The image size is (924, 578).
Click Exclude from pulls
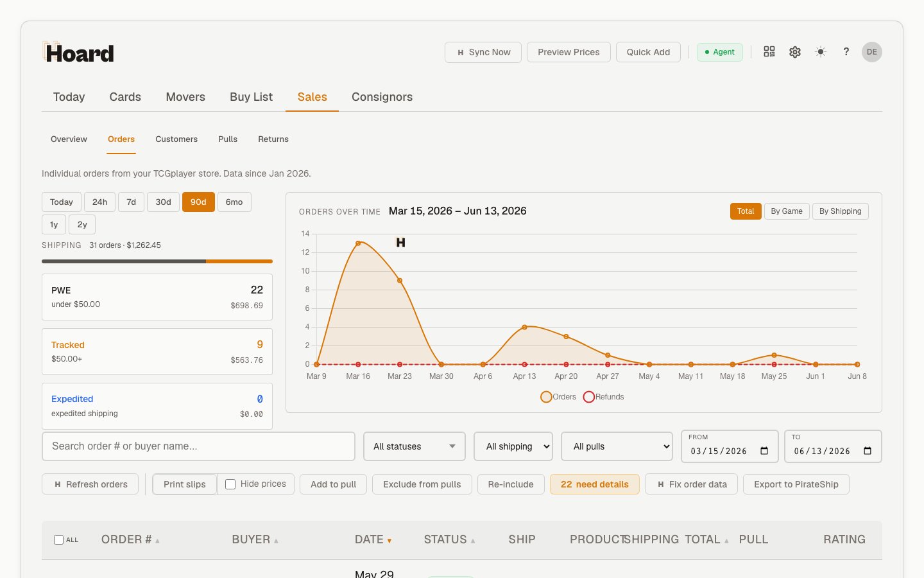click(422, 484)
